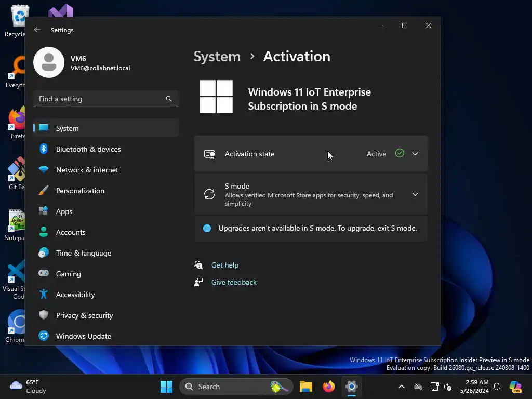Image resolution: width=532 pixels, height=399 pixels.
Task: Open the Windows Start menu
Action: coord(166,387)
